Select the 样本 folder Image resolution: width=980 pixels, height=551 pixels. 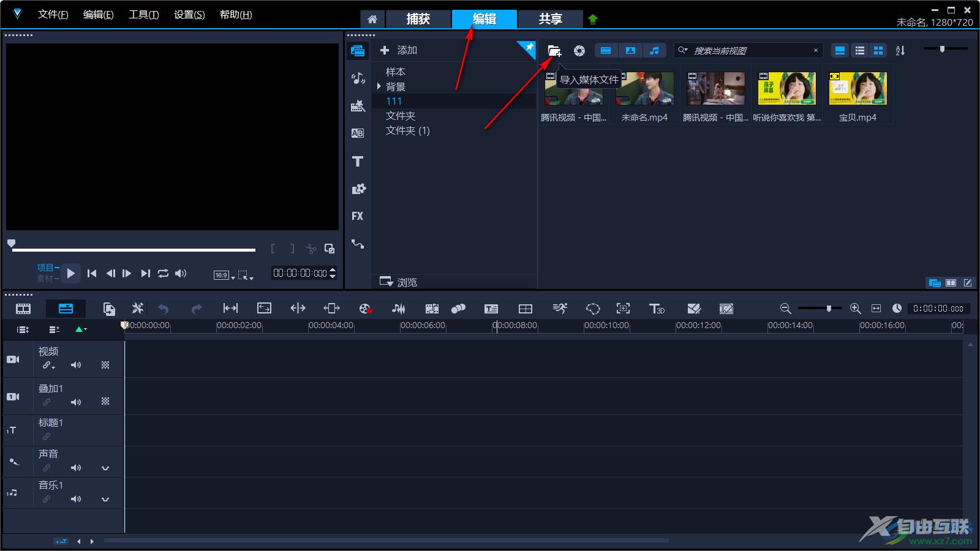tap(396, 72)
